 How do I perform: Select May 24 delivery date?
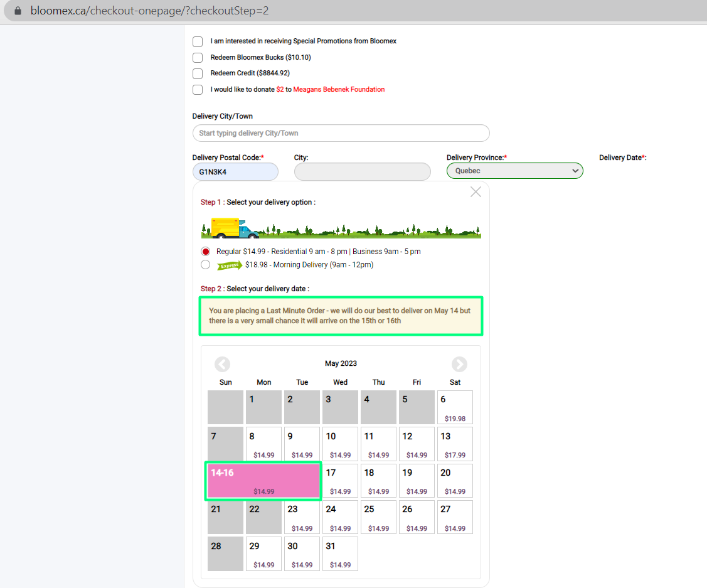[x=341, y=517]
